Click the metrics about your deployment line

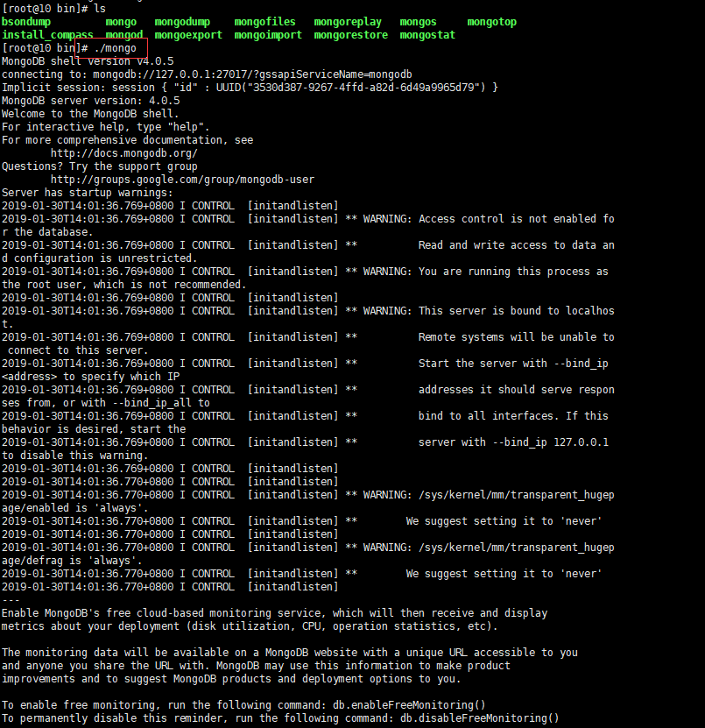[x=250, y=626]
